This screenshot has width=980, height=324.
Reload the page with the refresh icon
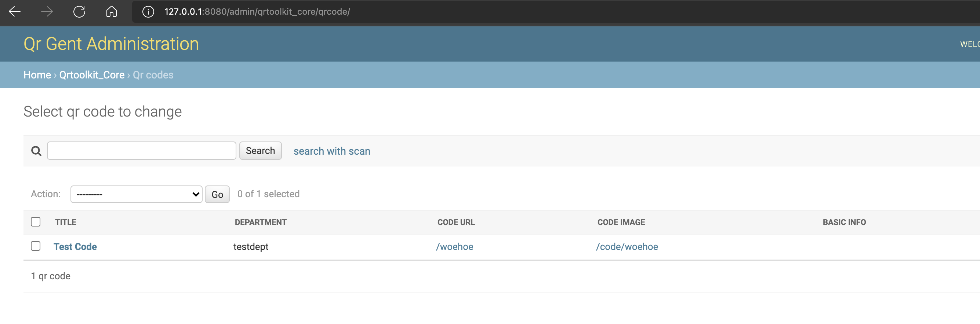pos(79,12)
